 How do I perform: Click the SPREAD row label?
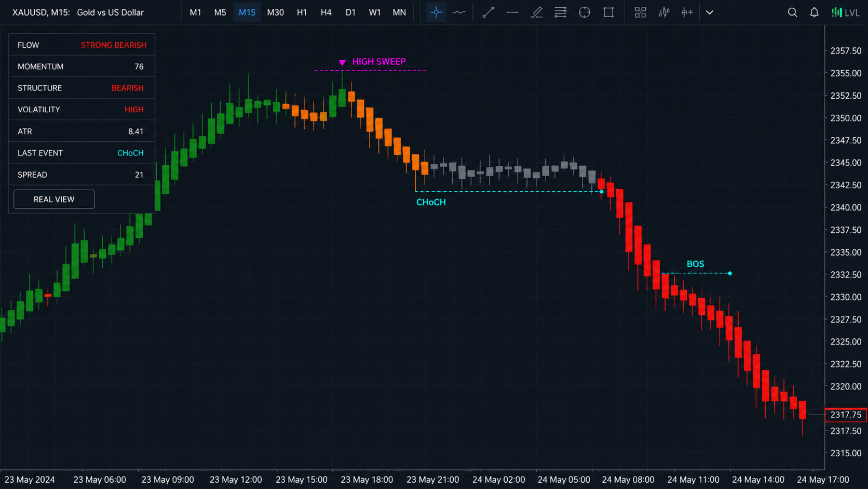point(32,175)
